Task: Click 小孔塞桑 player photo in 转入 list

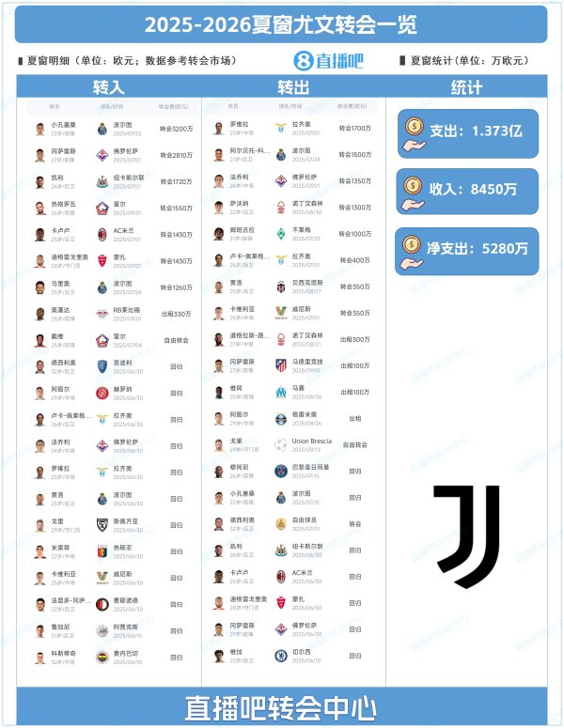Action: (40, 129)
